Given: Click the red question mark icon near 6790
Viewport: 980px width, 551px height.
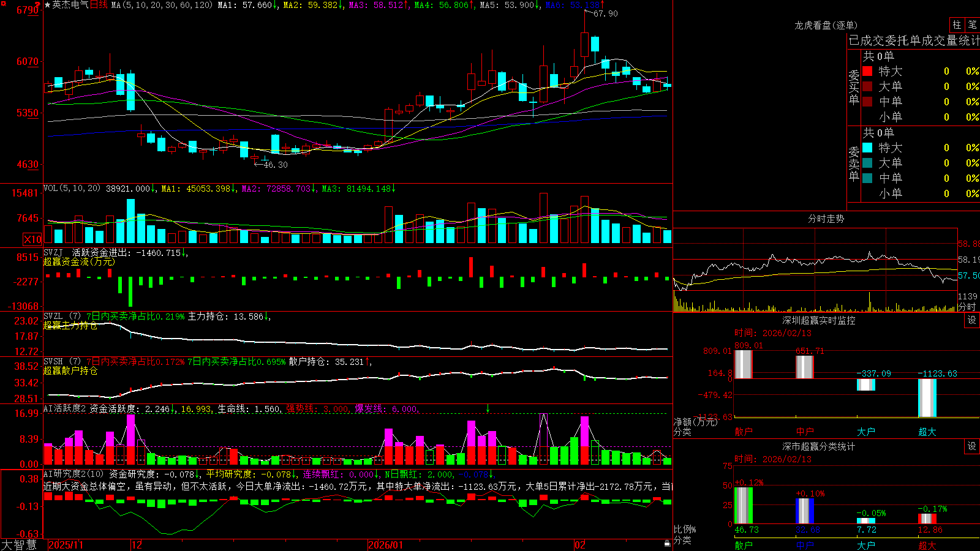Looking at the screenshot, I should pos(37,5).
